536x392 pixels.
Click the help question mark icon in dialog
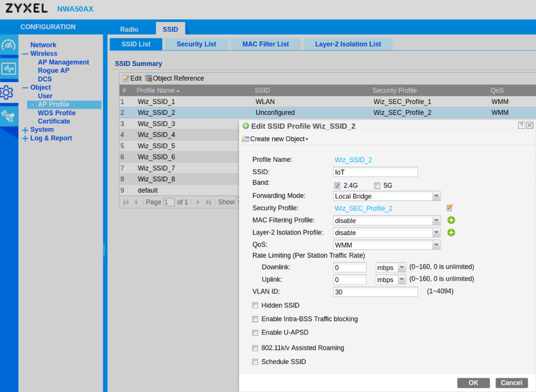point(521,125)
